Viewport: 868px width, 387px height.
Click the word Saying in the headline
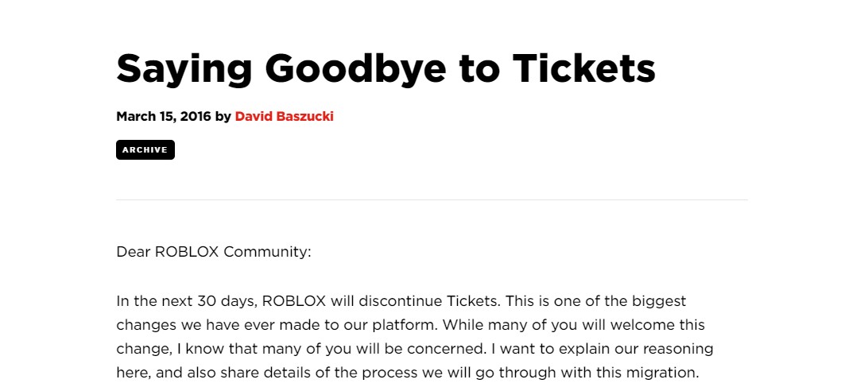click(x=184, y=68)
